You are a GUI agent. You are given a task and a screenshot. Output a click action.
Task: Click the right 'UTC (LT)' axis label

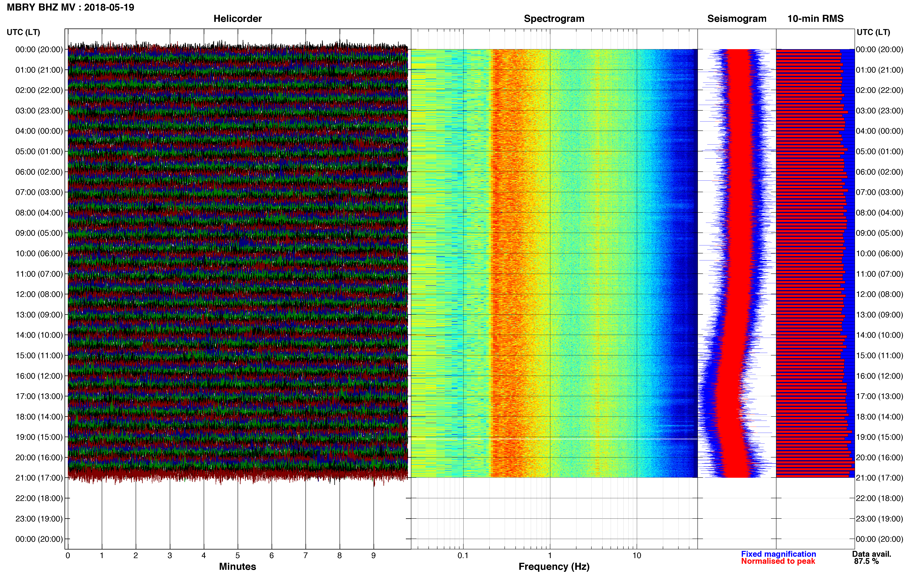[x=873, y=32]
